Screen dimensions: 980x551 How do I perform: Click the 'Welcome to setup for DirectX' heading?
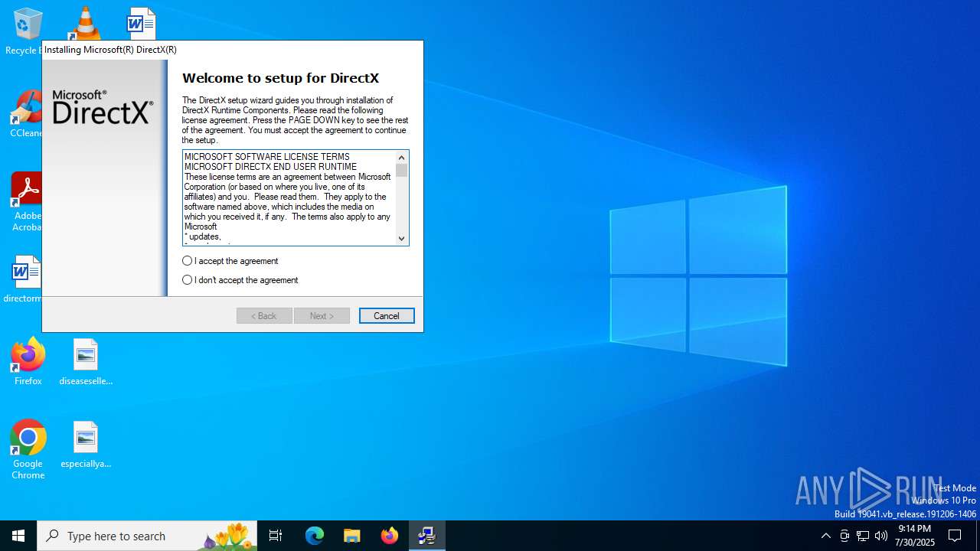tap(280, 78)
